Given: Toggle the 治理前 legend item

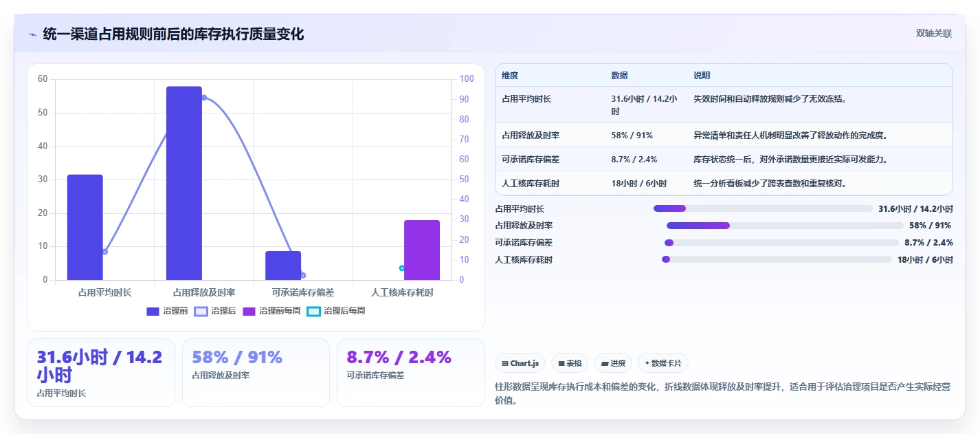Looking at the screenshot, I should pyautogui.click(x=167, y=311).
